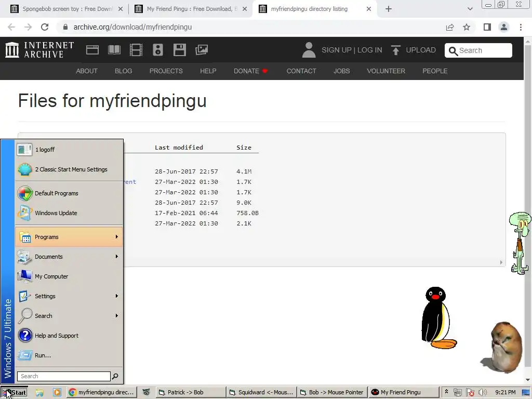Image resolution: width=532 pixels, height=399 pixels.
Task: Expand the Search submenu
Action: click(69, 315)
